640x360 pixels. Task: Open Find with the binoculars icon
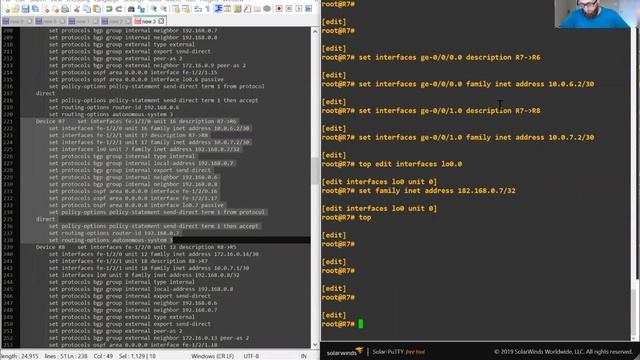point(131,9)
